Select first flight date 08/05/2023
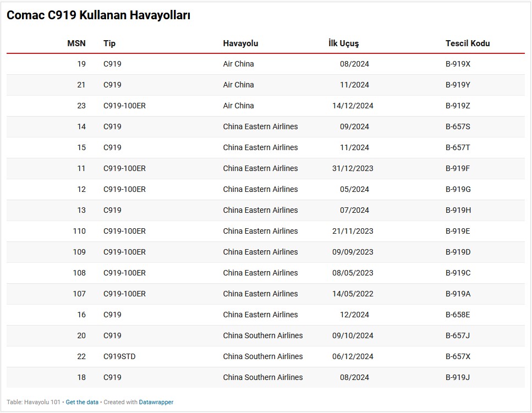The width and height of the screenshot is (532, 413). click(x=353, y=273)
